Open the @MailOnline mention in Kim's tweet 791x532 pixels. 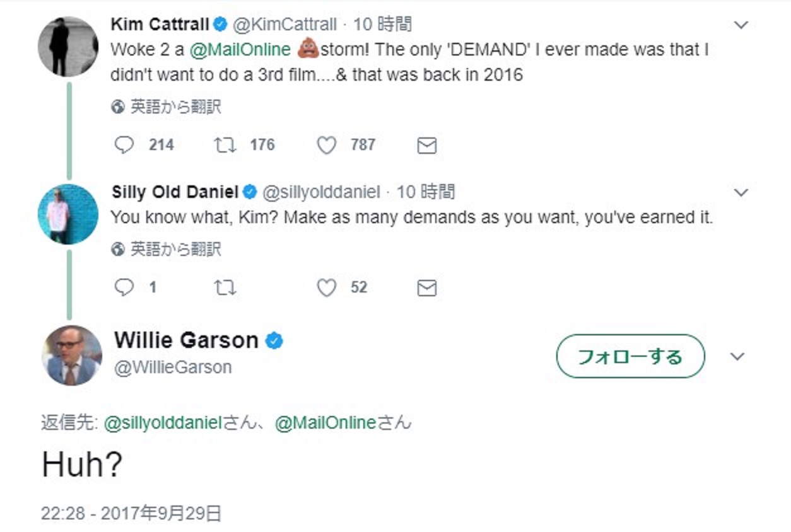point(240,50)
